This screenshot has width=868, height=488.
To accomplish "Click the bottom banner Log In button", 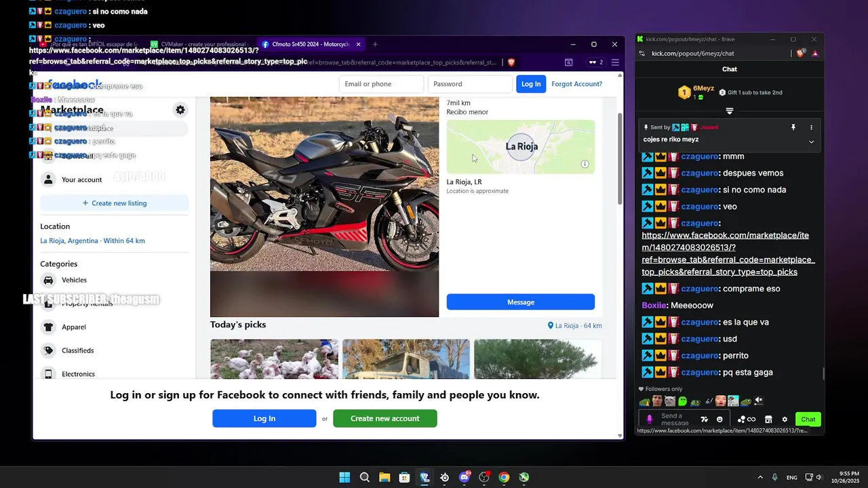I will coord(264,418).
